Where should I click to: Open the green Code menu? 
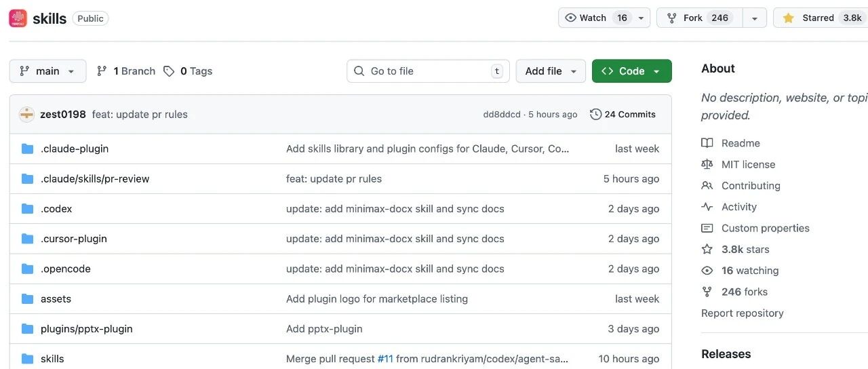631,71
